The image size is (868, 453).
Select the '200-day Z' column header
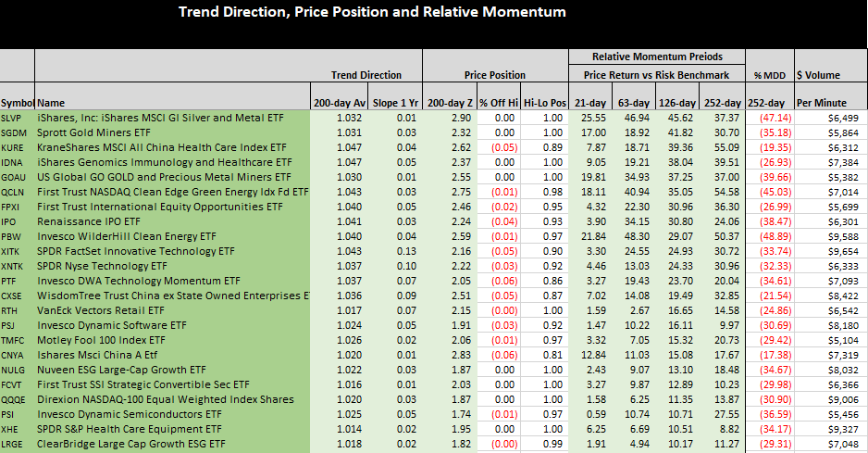point(450,102)
